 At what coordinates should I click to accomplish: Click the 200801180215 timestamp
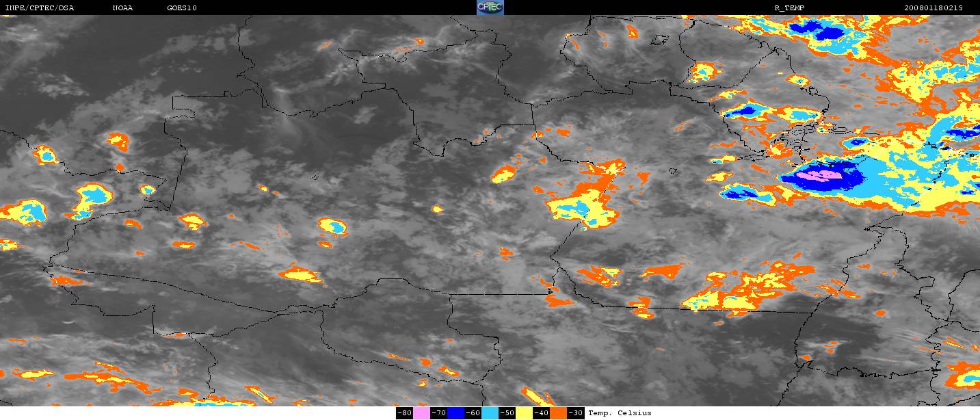(933, 8)
